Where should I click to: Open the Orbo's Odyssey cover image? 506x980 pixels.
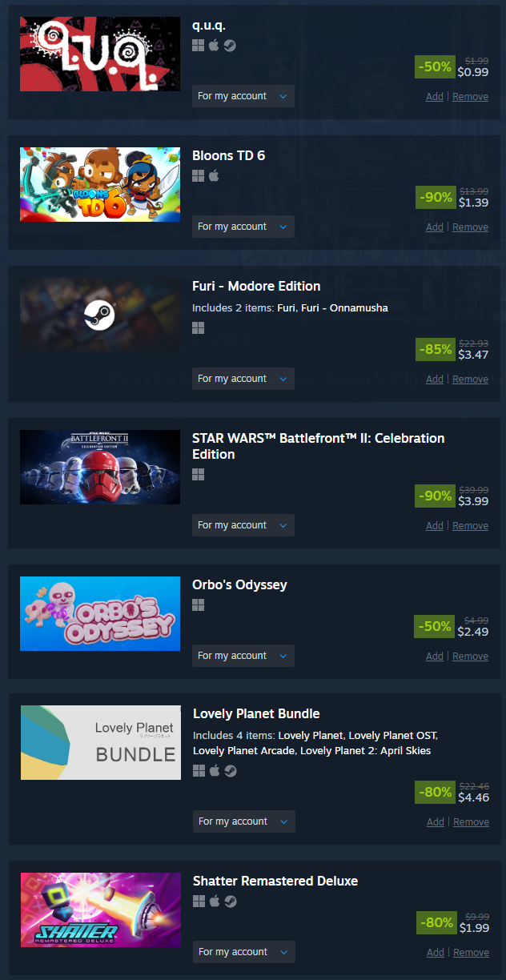pos(100,613)
